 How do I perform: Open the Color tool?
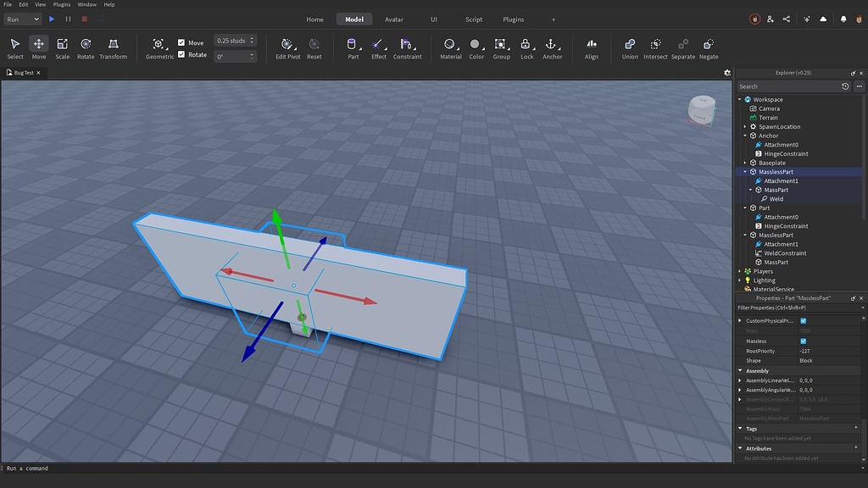(x=476, y=48)
